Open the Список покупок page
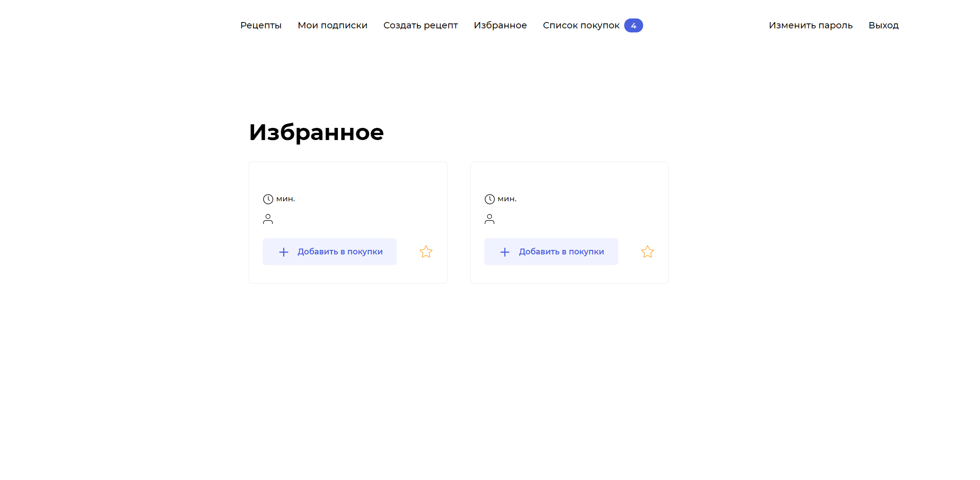This screenshot has height=480, width=980. pyautogui.click(x=581, y=26)
